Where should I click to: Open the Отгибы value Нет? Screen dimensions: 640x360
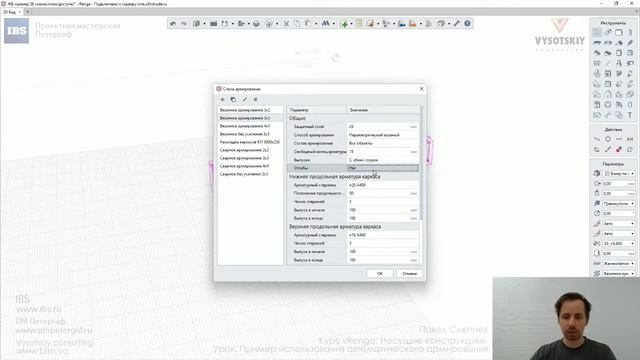pos(382,168)
